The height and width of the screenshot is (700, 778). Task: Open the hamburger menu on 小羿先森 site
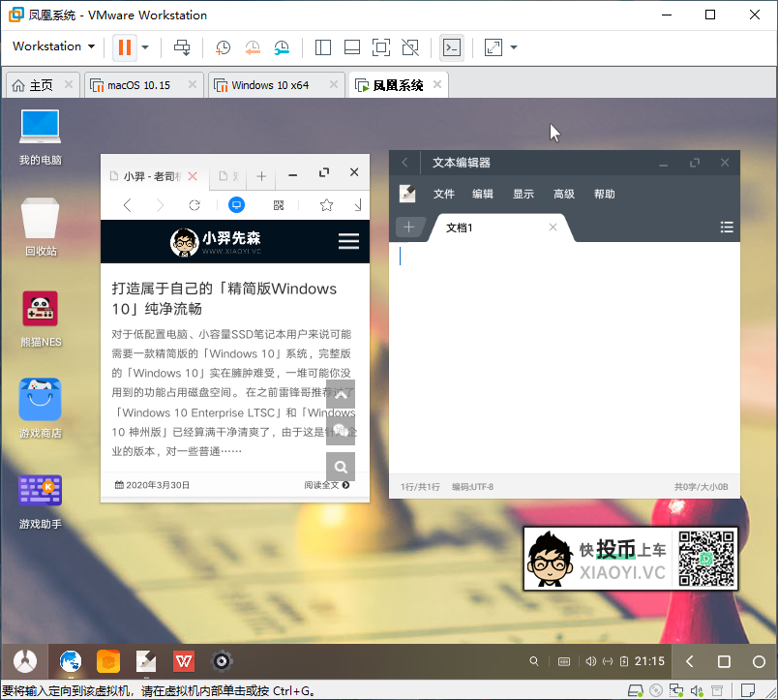point(348,241)
